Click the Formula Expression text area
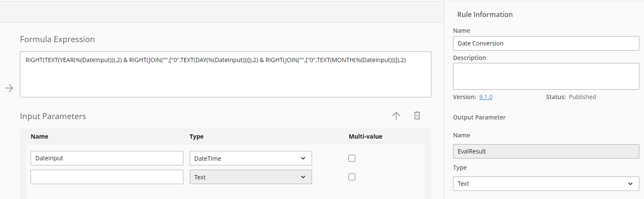The width and height of the screenshot is (644, 199). [225, 74]
